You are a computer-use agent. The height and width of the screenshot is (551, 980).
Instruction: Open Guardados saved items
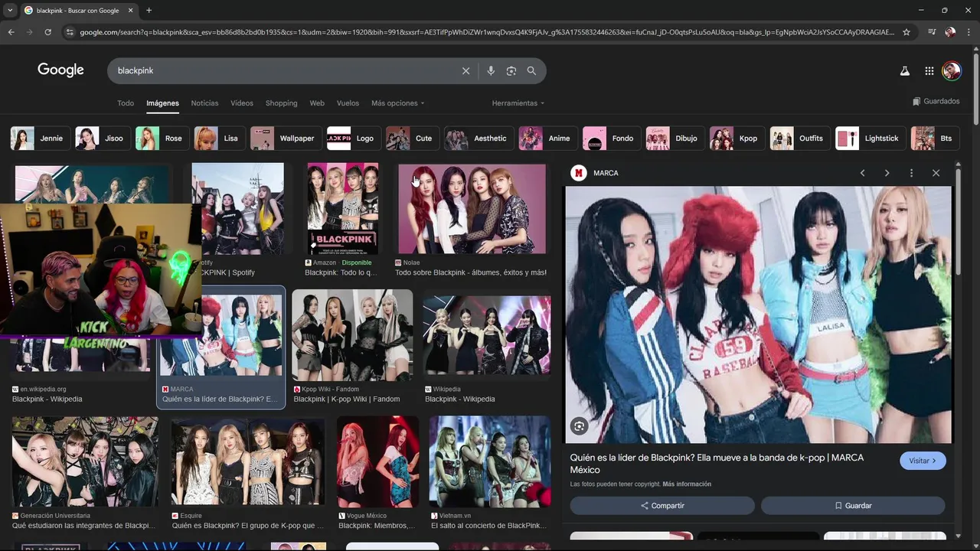point(936,101)
